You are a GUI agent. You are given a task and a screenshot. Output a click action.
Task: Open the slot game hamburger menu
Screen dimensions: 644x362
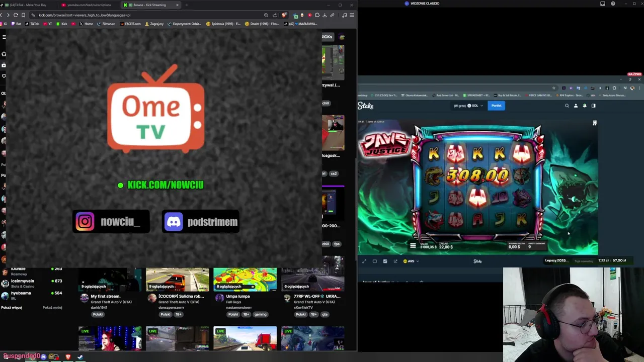click(x=413, y=245)
